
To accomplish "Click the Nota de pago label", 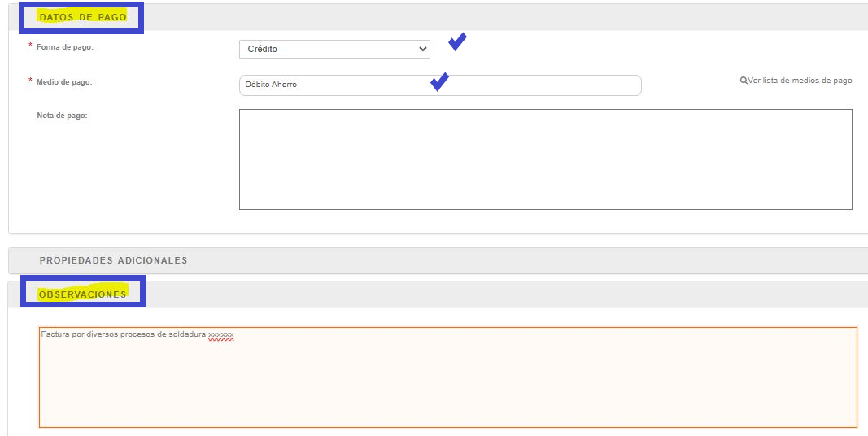I will [62, 116].
